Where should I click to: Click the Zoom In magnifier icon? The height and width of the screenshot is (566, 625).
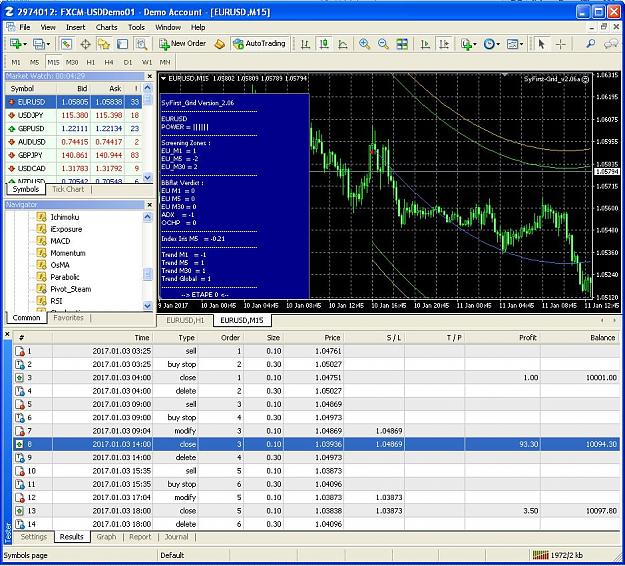364,44
